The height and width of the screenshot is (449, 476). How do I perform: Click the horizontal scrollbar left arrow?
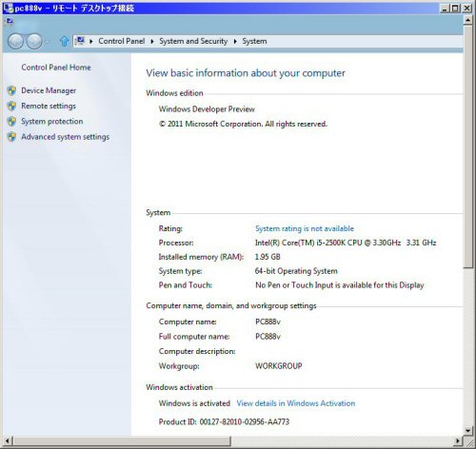tap(8, 440)
